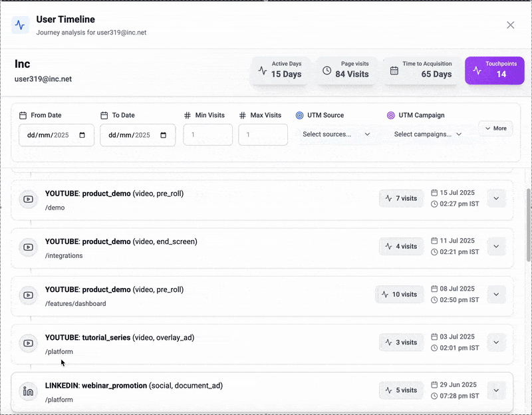The width and height of the screenshot is (532, 415).
Task: Click the Max Visits number field
Action: pos(263,135)
